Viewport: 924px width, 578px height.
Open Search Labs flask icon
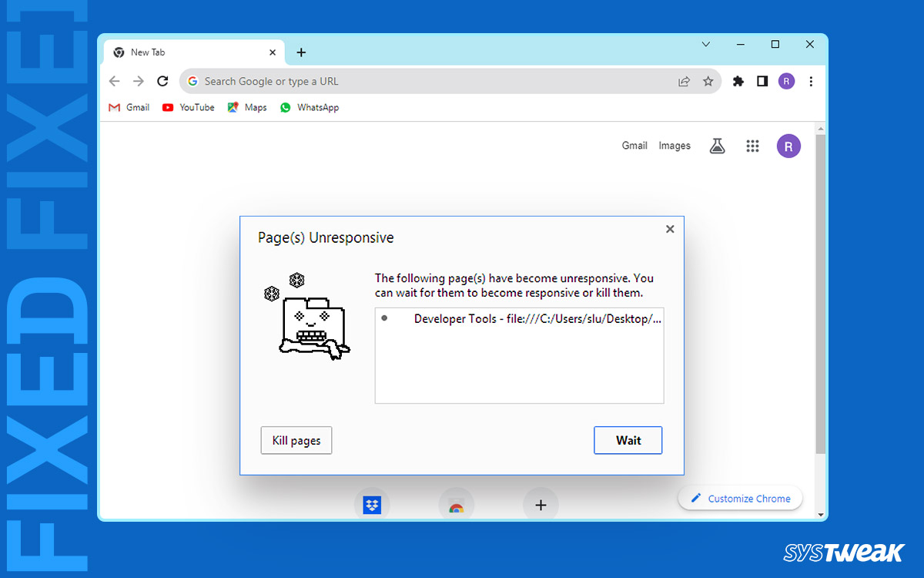tap(717, 146)
